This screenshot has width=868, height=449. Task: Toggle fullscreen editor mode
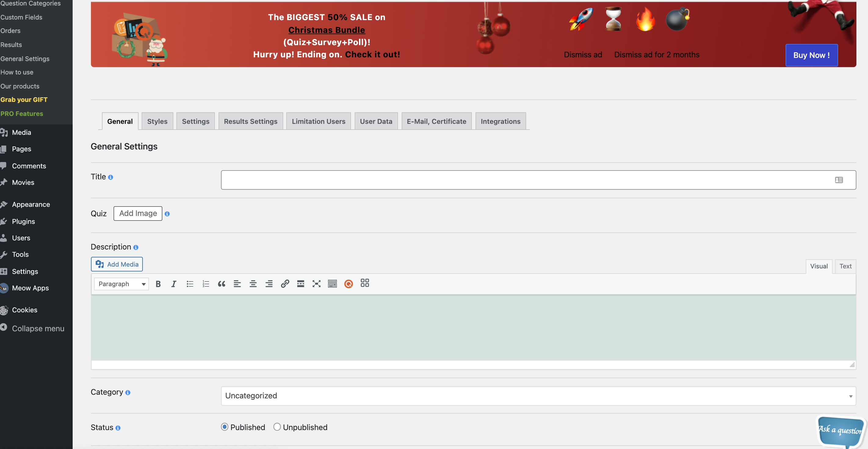(x=316, y=284)
